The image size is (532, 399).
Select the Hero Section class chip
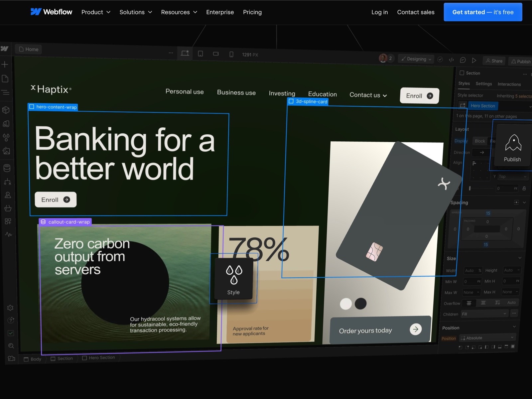(x=483, y=106)
